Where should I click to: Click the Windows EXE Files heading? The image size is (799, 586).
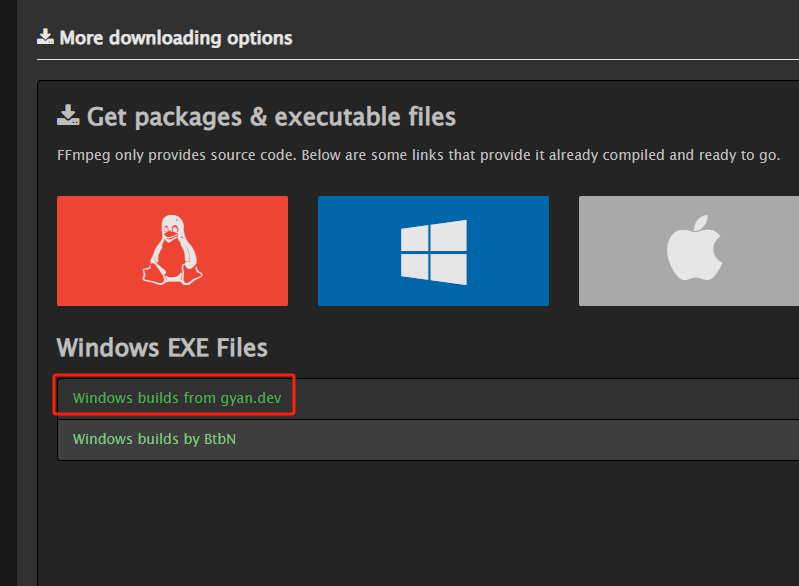pyautogui.click(x=162, y=348)
